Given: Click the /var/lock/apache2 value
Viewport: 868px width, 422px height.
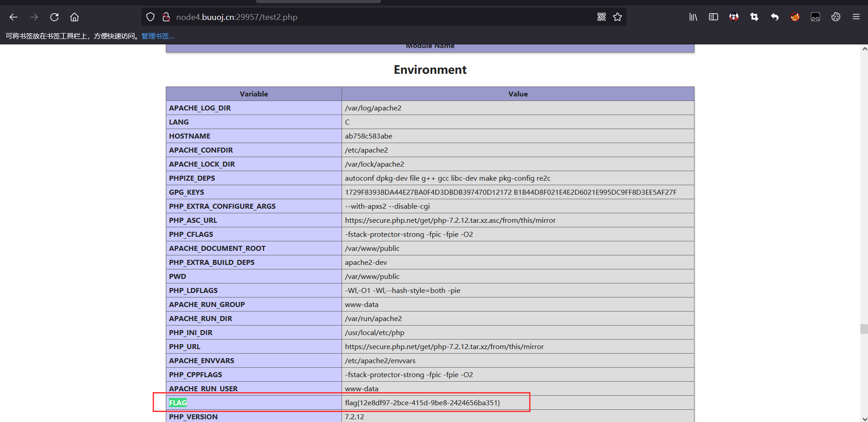Looking at the screenshot, I should click(374, 164).
